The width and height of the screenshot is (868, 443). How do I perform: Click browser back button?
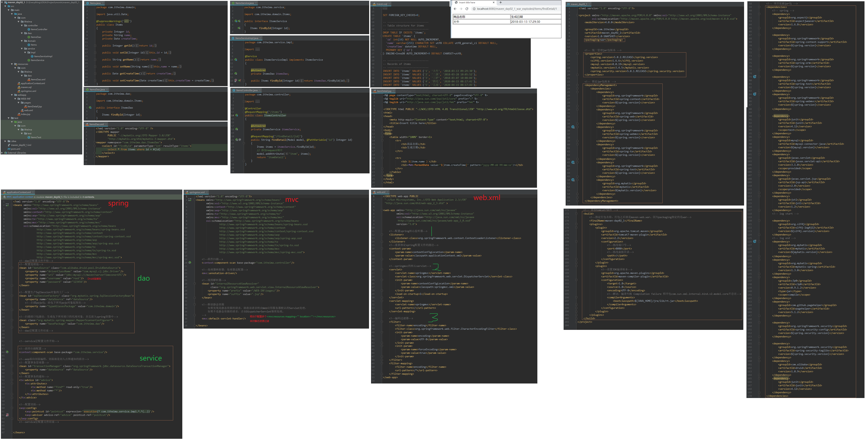pos(455,9)
